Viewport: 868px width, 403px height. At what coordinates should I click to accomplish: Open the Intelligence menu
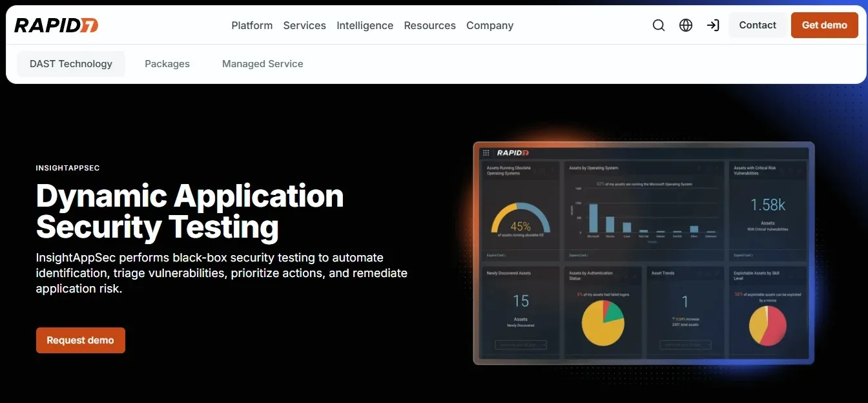click(x=365, y=25)
